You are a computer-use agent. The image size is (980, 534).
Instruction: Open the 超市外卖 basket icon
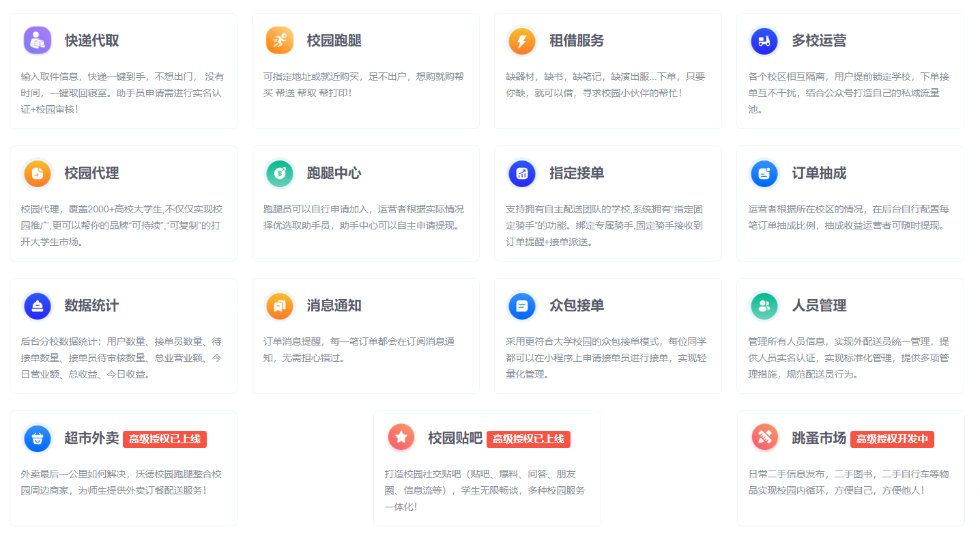37,438
